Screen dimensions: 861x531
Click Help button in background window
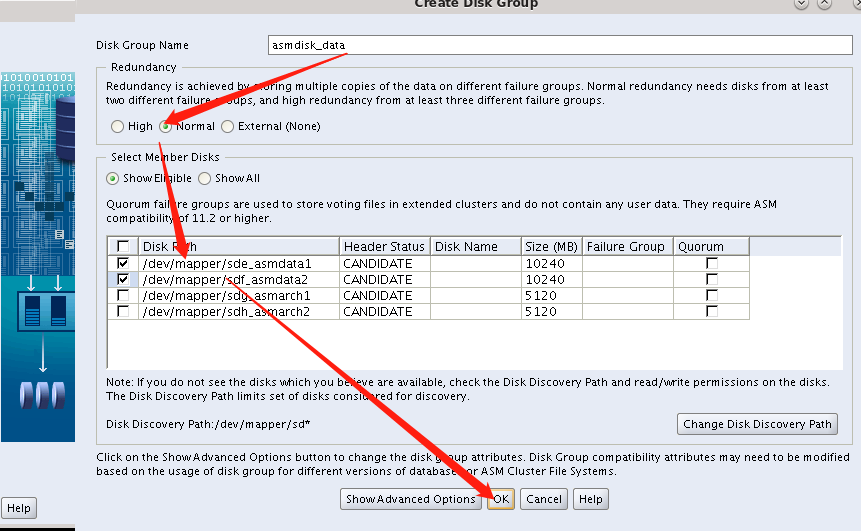(19, 508)
